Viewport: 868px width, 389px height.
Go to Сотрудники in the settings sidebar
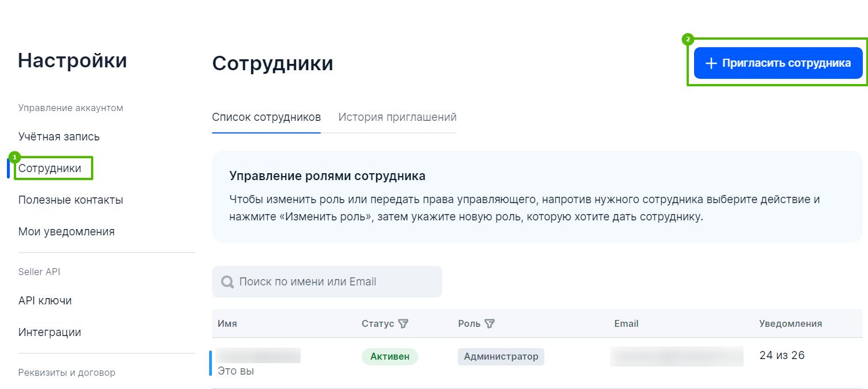tap(50, 169)
